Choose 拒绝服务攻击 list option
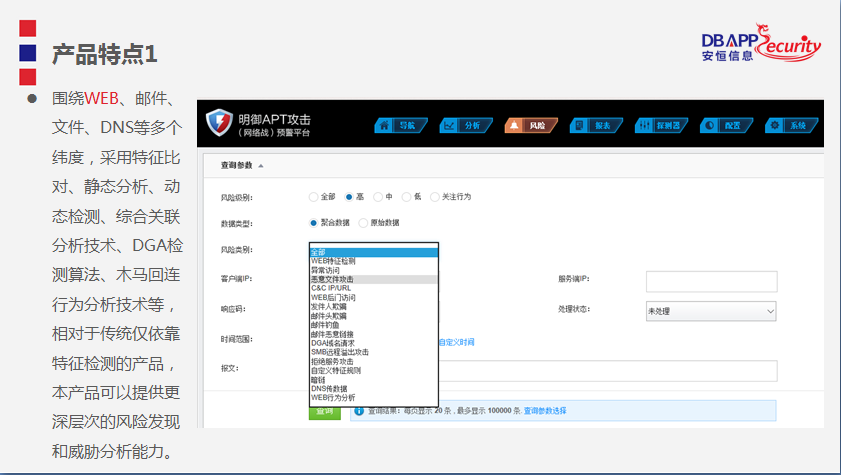The width and height of the screenshot is (841, 475). (x=374, y=361)
